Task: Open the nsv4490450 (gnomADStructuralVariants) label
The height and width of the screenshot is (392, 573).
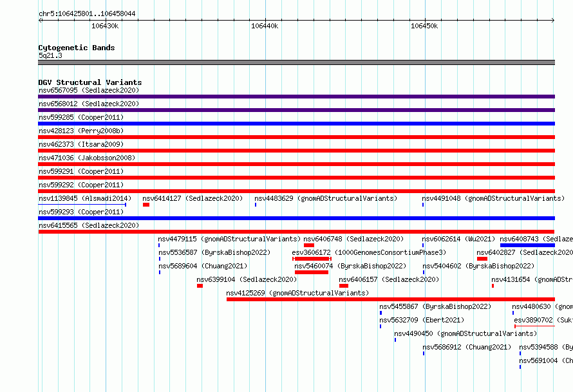Action: (465, 333)
